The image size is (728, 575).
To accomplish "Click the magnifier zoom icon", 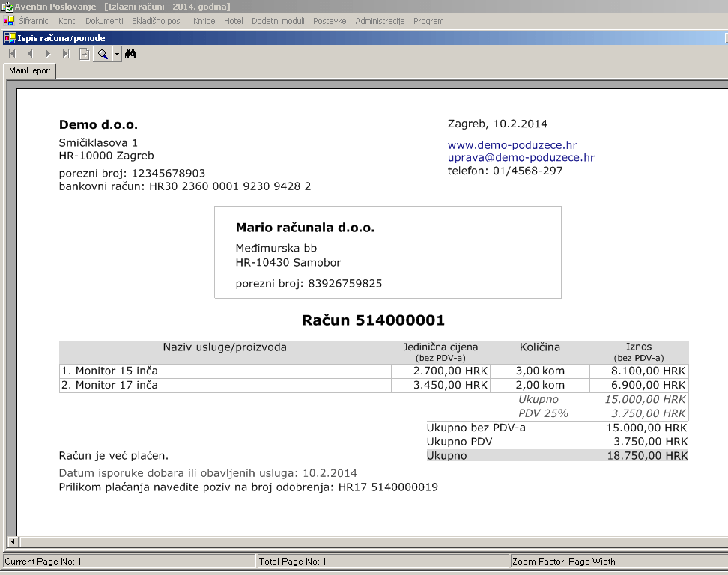I will tap(103, 54).
